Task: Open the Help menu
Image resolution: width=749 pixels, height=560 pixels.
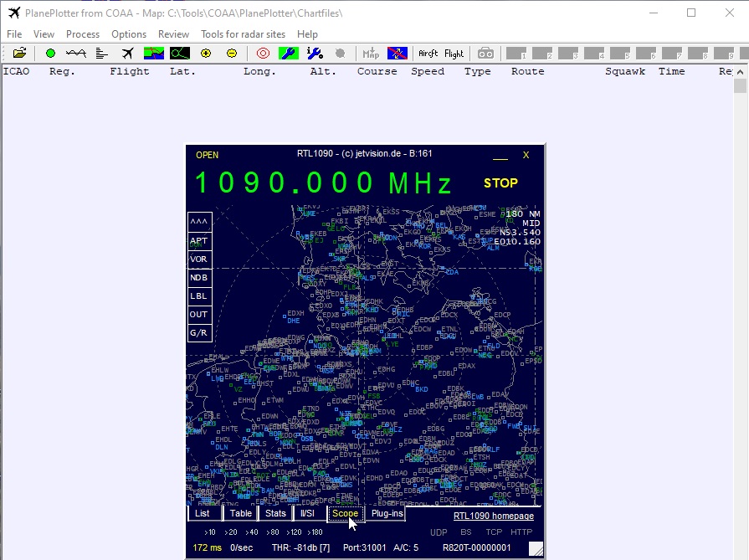Action: pyautogui.click(x=307, y=34)
